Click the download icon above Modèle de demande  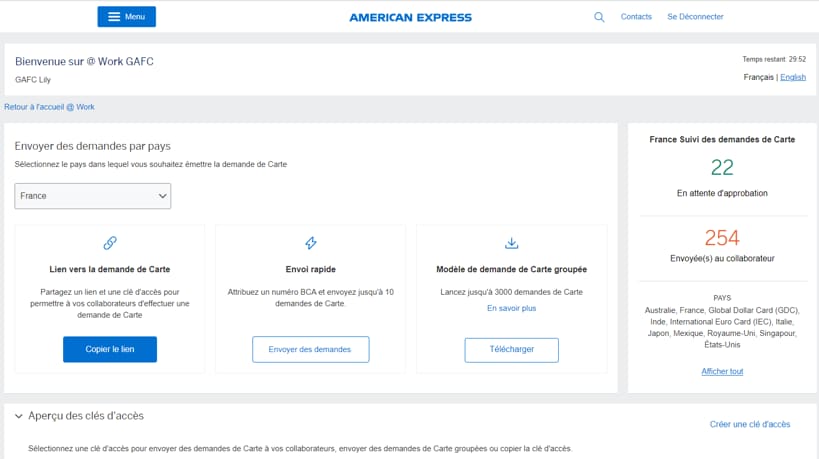coord(511,243)
